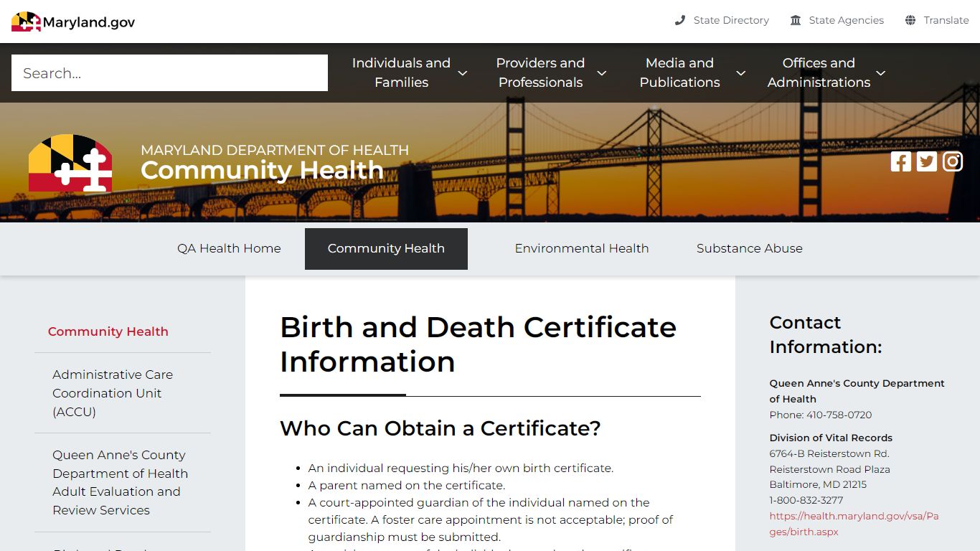The height and width of the screenshot is (551, 980).
Task: Open the Providers and Professionals menu
Action: tap(540, 72)
